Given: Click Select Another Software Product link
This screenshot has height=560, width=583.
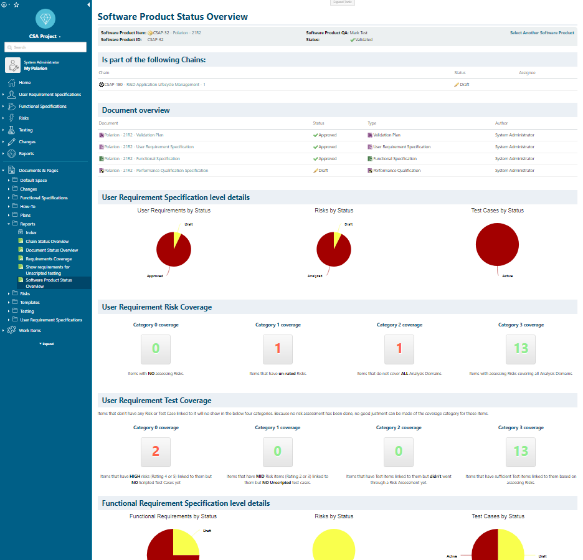Looking at the screenshot, I should click(x=542, y=33).
